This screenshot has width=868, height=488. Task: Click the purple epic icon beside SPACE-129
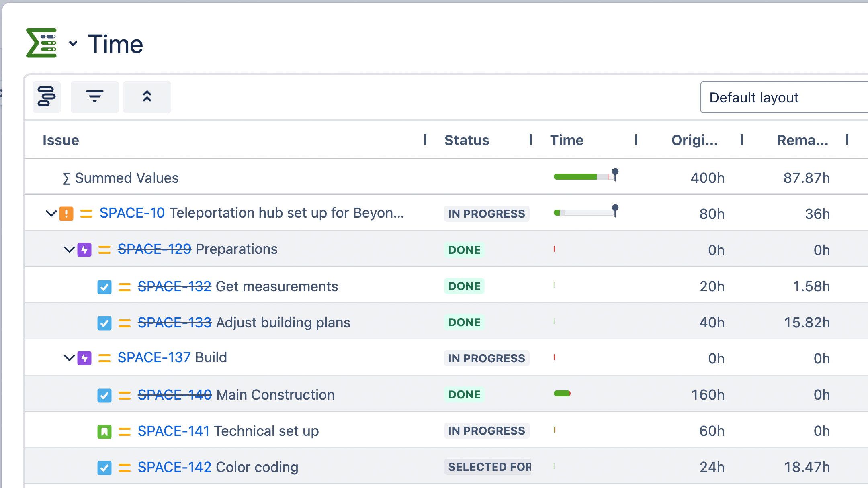click(84, 249)
